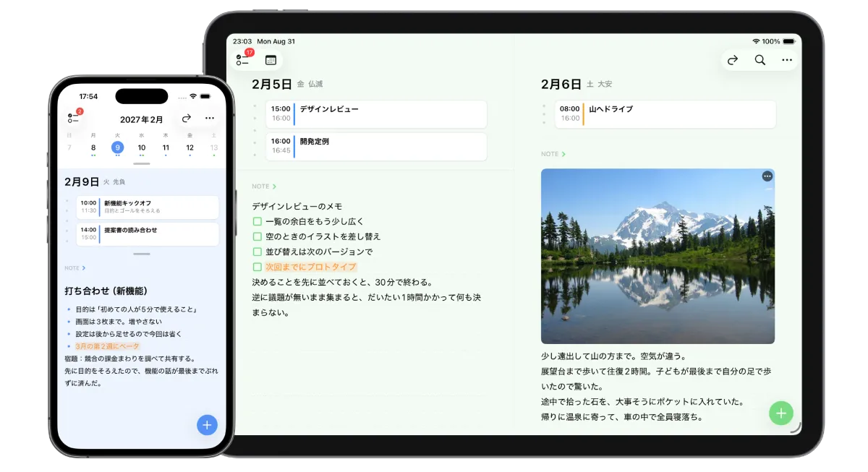This screenshot has width=868, height=472.
Task: Open the iPhone task list icon with badge 2
Action: tap(73, 119)
